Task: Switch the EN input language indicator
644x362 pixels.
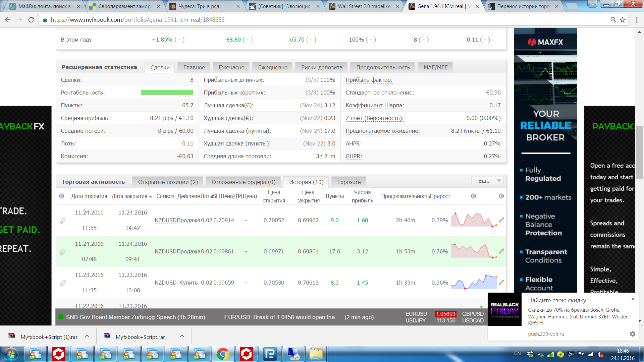Action: tap(517, 354)
